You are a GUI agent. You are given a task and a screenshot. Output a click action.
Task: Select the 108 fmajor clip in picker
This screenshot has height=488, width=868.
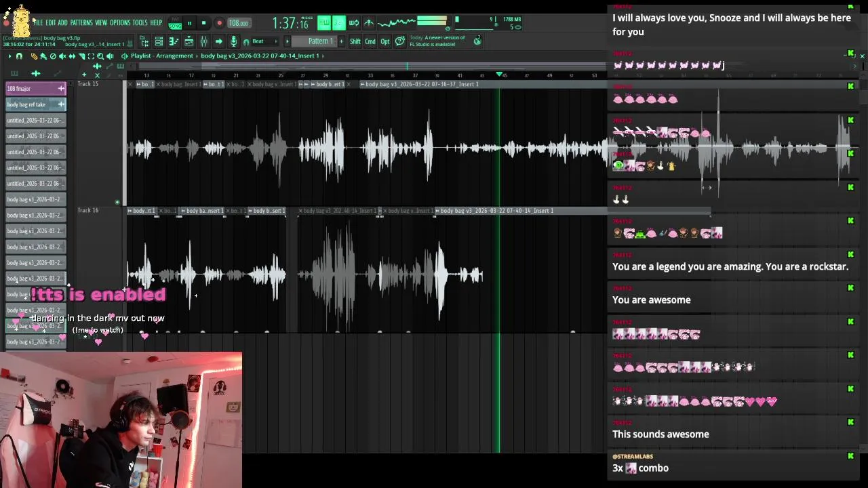pyautogui.click(x=35, y=88)
